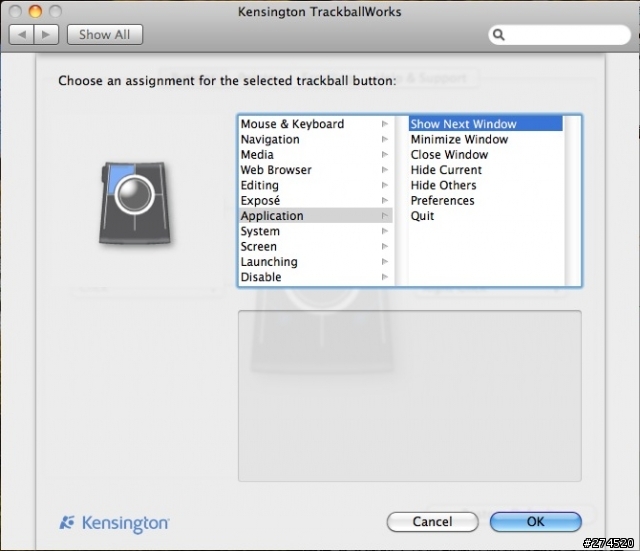The width and height of the screenshot is (640, 551).
Task: Click the Cancel button
Action: click(x=432, y=522)
